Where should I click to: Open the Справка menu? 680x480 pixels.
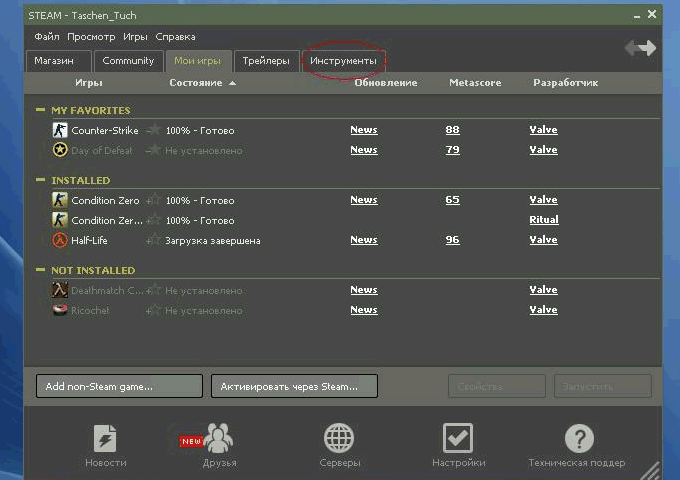(175, 37)
